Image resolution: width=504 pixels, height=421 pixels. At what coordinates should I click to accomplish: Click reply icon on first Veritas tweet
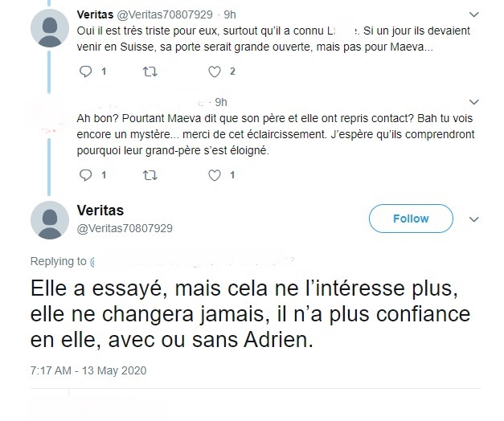(88, 72)
